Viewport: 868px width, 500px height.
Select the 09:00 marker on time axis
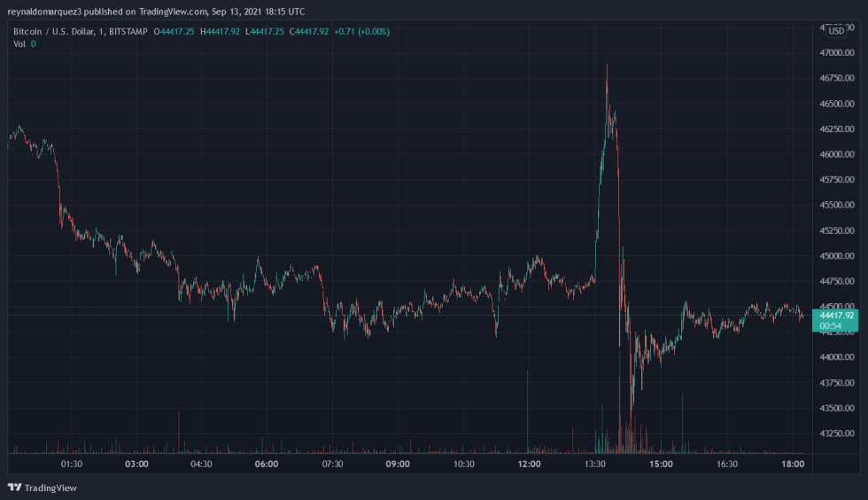[x=398, y=465]
